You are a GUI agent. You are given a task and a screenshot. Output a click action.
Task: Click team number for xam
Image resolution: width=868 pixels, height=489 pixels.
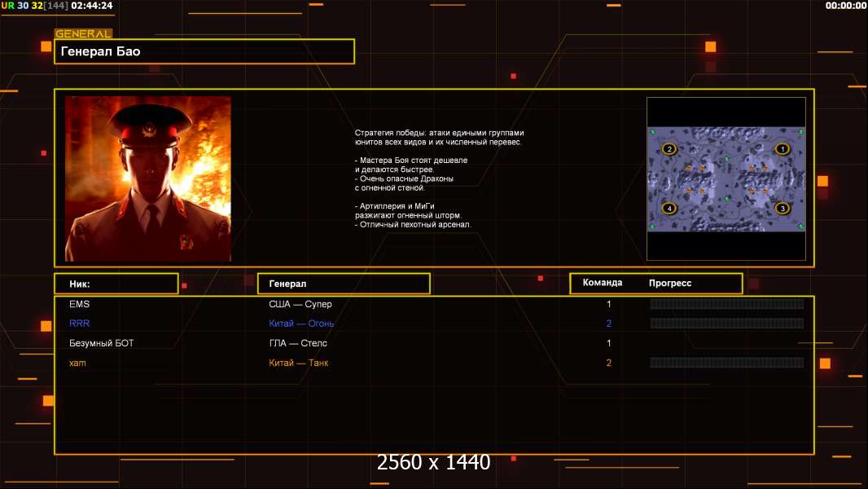click(x=609, y=363)
